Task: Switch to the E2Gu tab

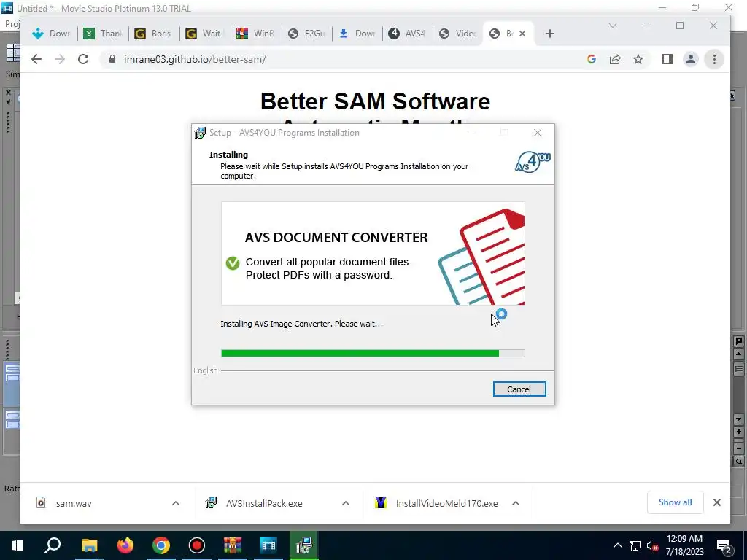Action: (x=307, y=34)
